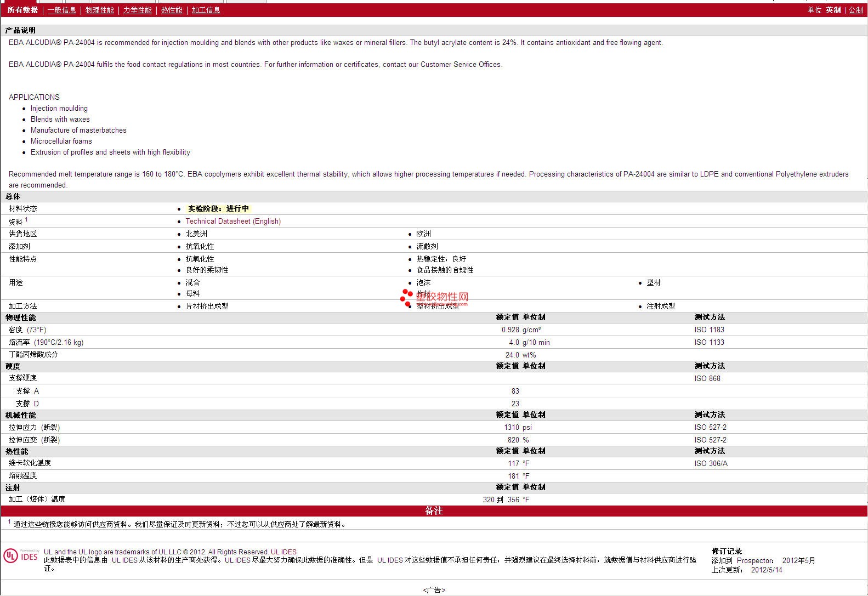Select the ISO 868 hardness method
Viewport: 868px width, 596px height.
707,378
